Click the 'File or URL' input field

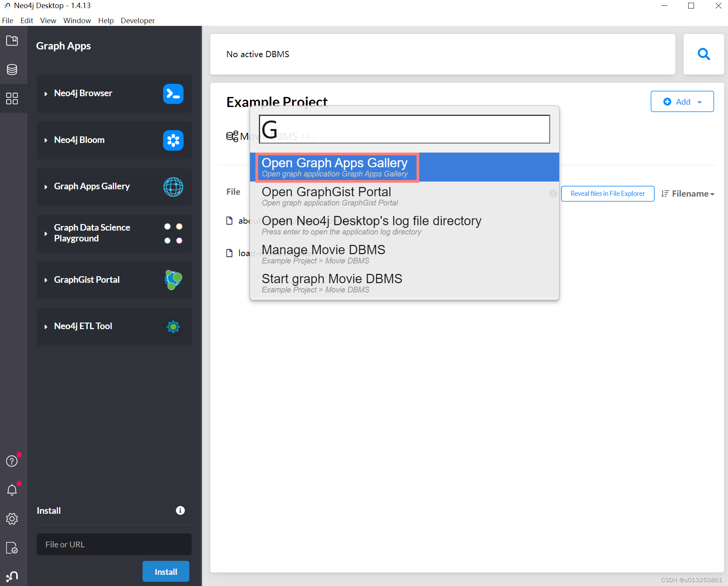point(114,544)
